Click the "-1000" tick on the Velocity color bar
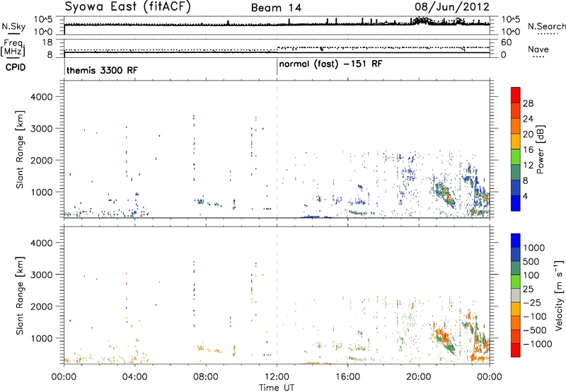This screenshot has height=392, width=566. (x=538, y=344)
